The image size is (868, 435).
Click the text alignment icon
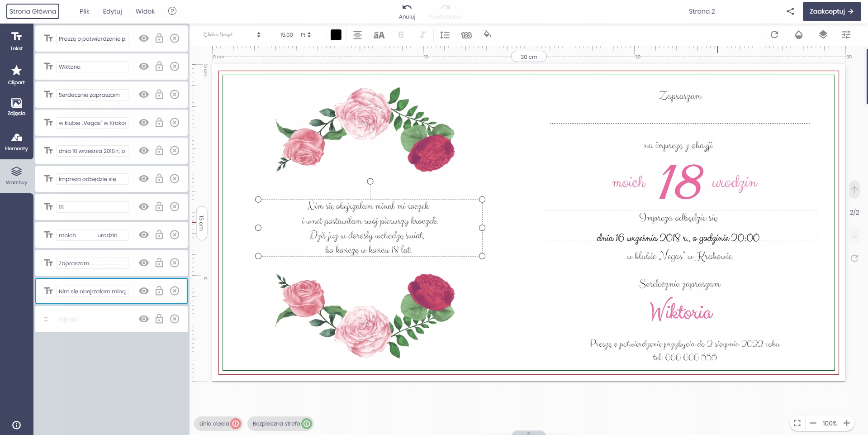tap(357, 35)
